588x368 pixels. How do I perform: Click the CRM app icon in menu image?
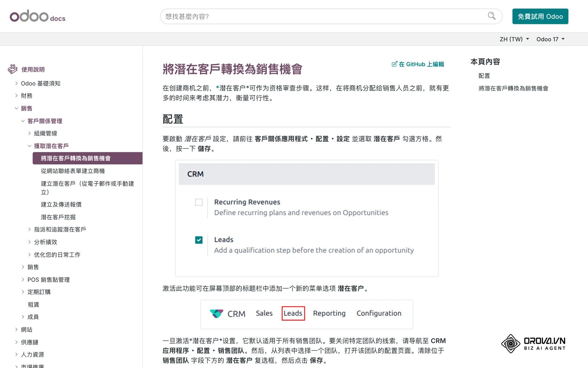point(216,314)
